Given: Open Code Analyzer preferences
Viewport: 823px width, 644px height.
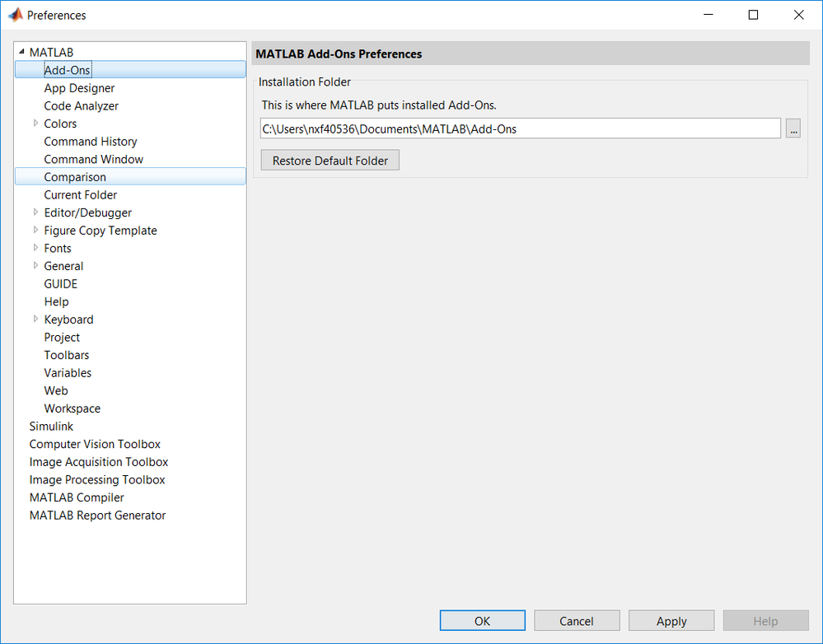Looking at the screenshot, I should (x=81, y=106).
